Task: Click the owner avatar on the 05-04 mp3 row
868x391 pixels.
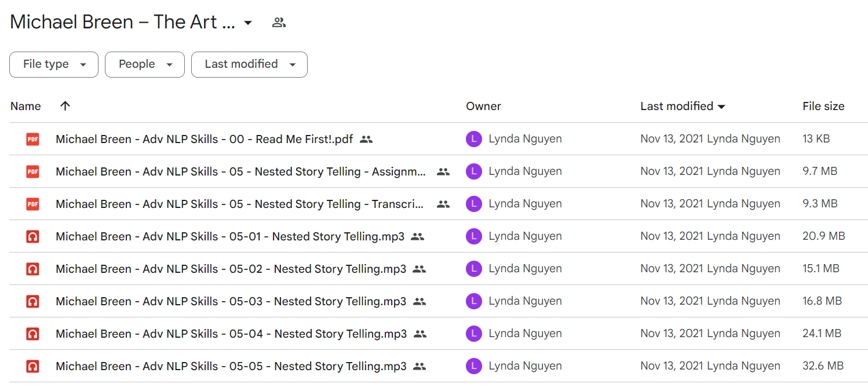Action: (474, 334)
